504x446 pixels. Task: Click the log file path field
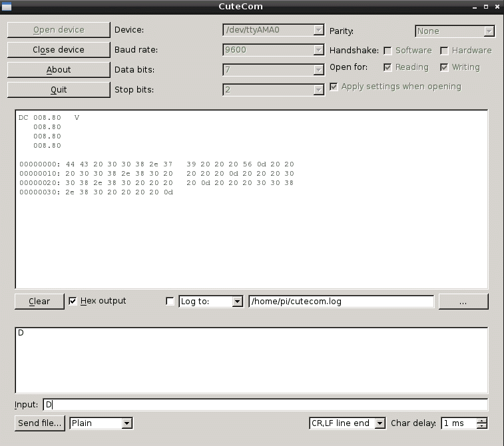(341, 302)
